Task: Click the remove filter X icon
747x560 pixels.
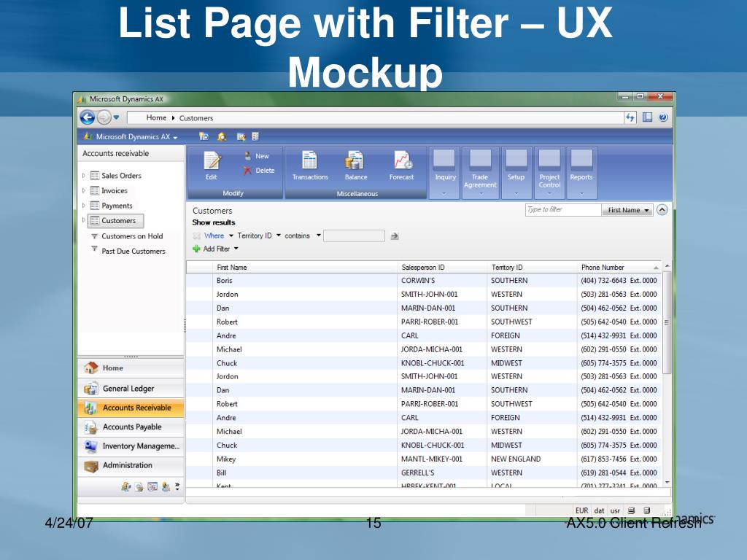Action: pyautogui.click(x=196, y=236)
